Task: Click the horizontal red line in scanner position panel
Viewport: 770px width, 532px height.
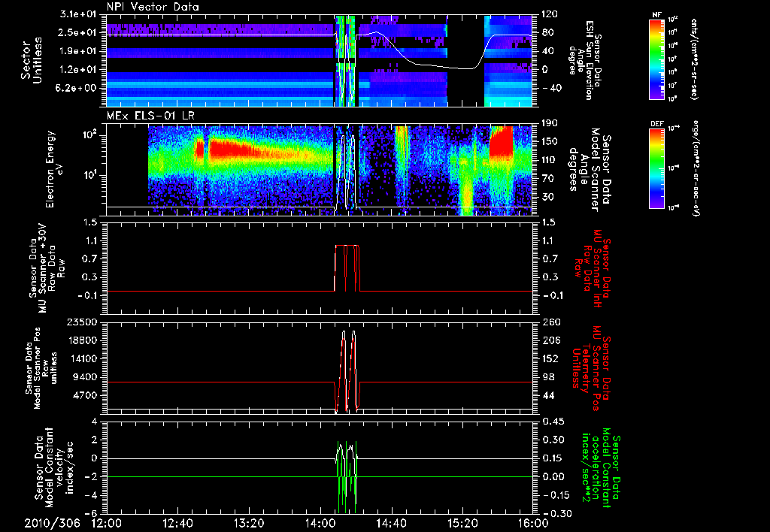Action: (x=211, y=382)
